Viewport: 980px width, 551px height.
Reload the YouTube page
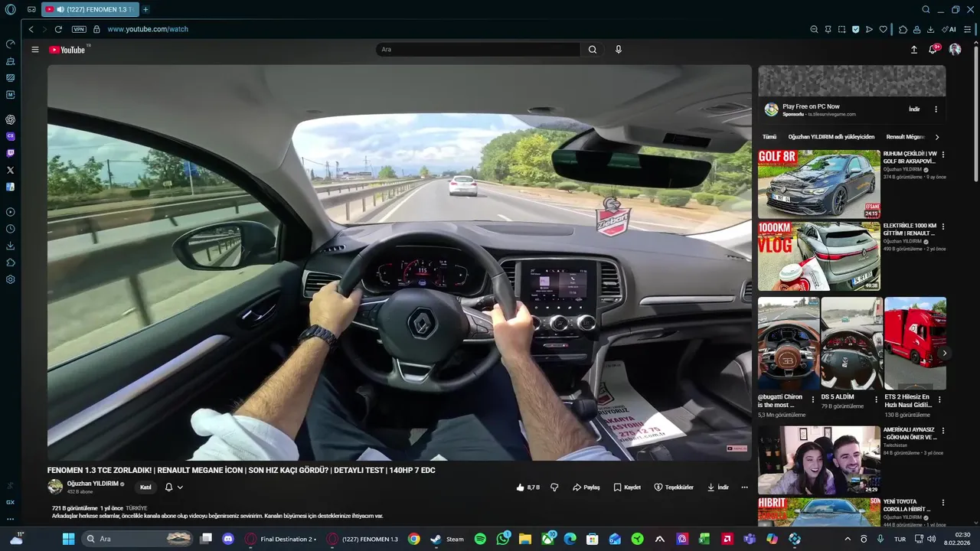(x=58, y=29)
